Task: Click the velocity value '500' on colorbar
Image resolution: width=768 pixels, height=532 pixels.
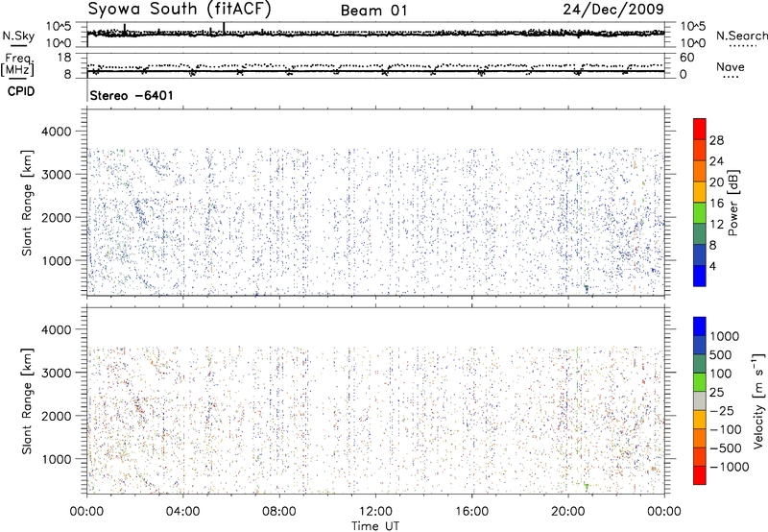Action: click(x=721, y=354)
